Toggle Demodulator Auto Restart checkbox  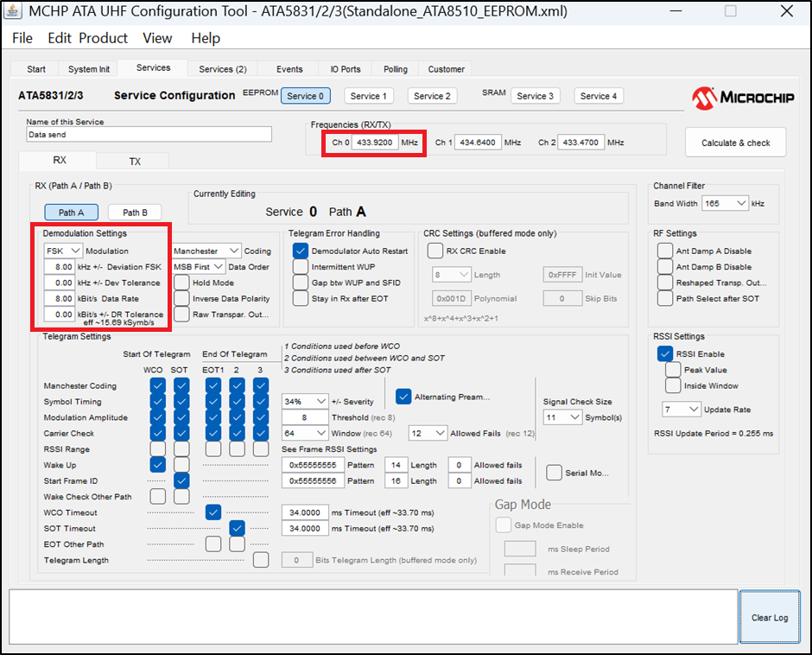tap(301, 251)
